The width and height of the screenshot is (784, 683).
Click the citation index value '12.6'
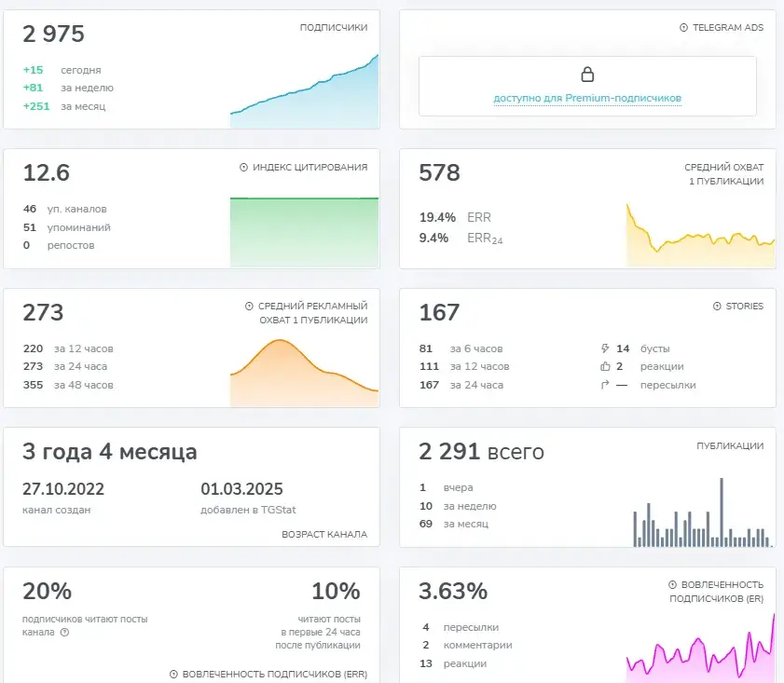pyautogui.click(x=47, y=173)
